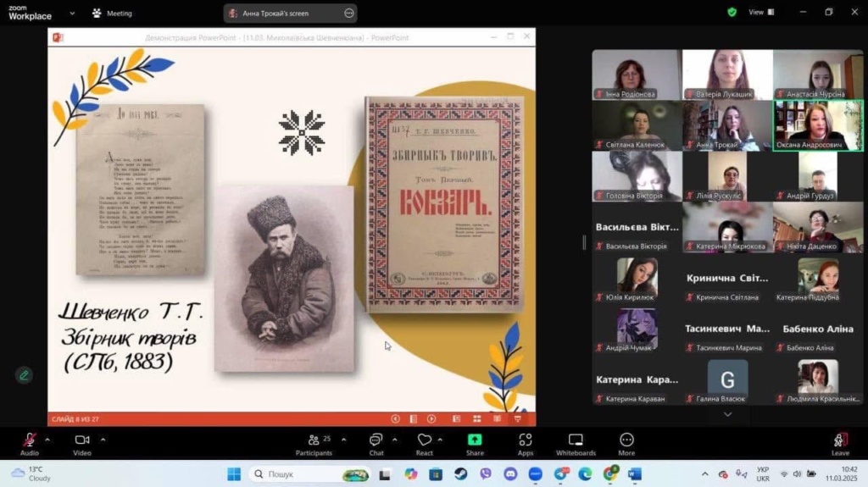Open clock showing 10:42 11.03.2025
Viewport: 868px width, 487px height.
point(842,474)
